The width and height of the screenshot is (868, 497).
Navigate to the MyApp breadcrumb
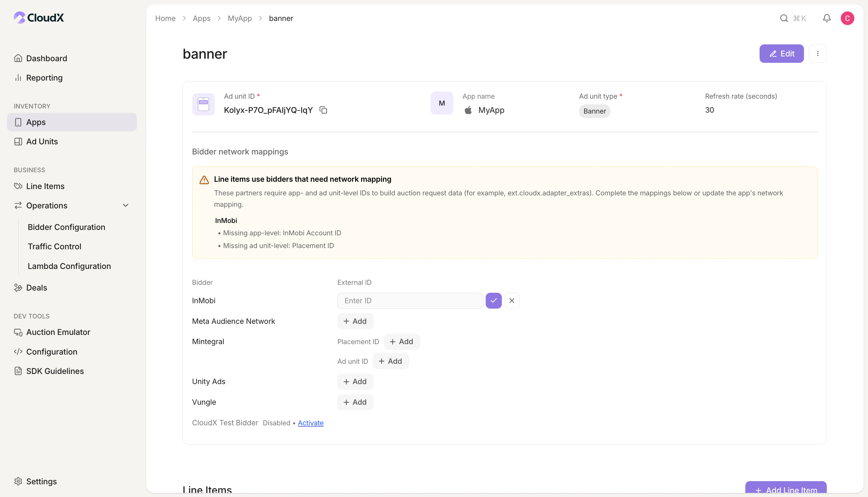tap(240, 18)
